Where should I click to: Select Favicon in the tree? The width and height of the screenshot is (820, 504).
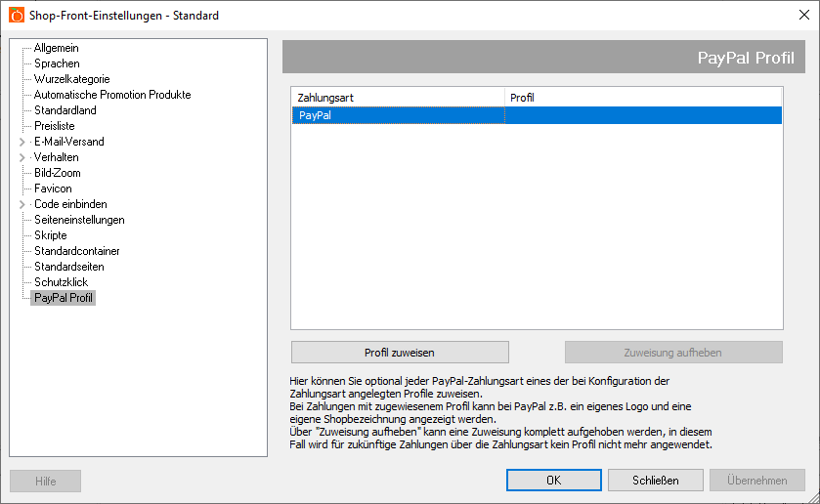point(53,189)
